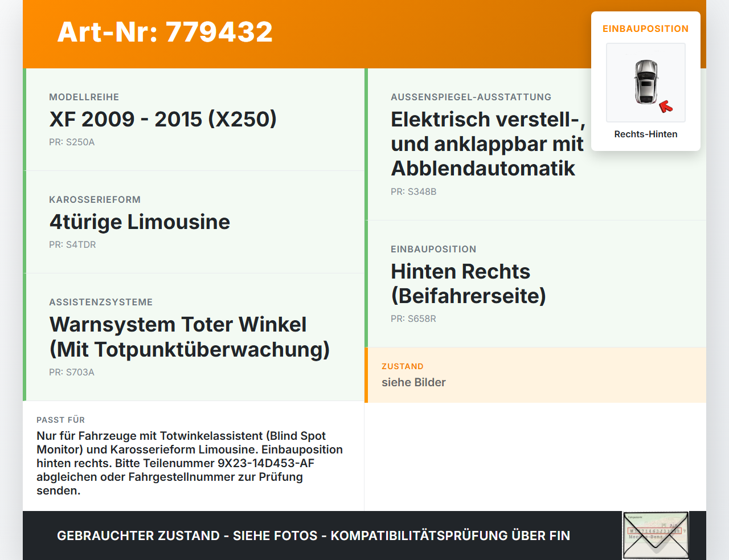This screenshot has height=560, width=729.
Task: Click the Rechts-Hinten caption
Action: click(646, 134)
